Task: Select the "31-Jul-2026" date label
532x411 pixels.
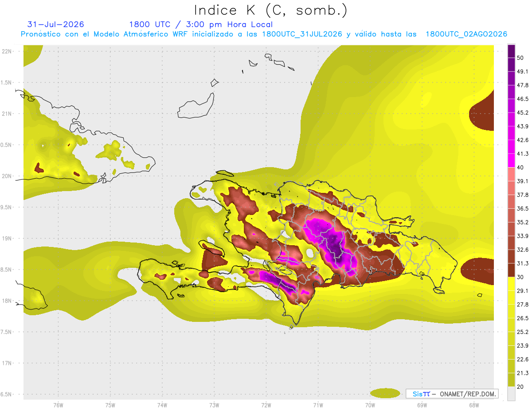Action: [x=56, y=24]
